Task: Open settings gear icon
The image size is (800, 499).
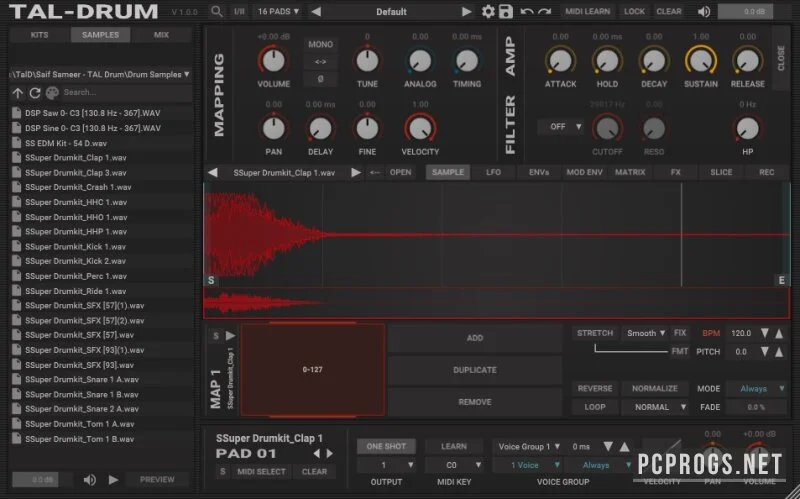Action: pos(488,11)
